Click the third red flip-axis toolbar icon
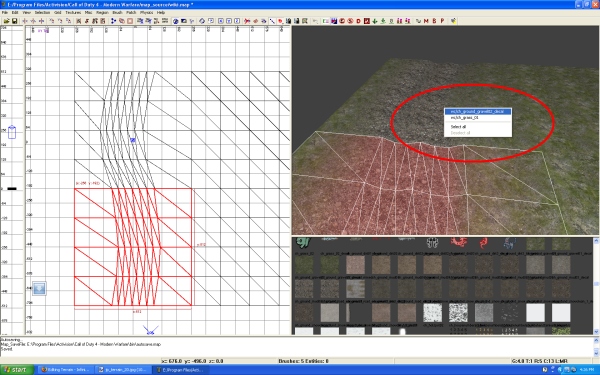600x375 pixels. click(41, 21)
